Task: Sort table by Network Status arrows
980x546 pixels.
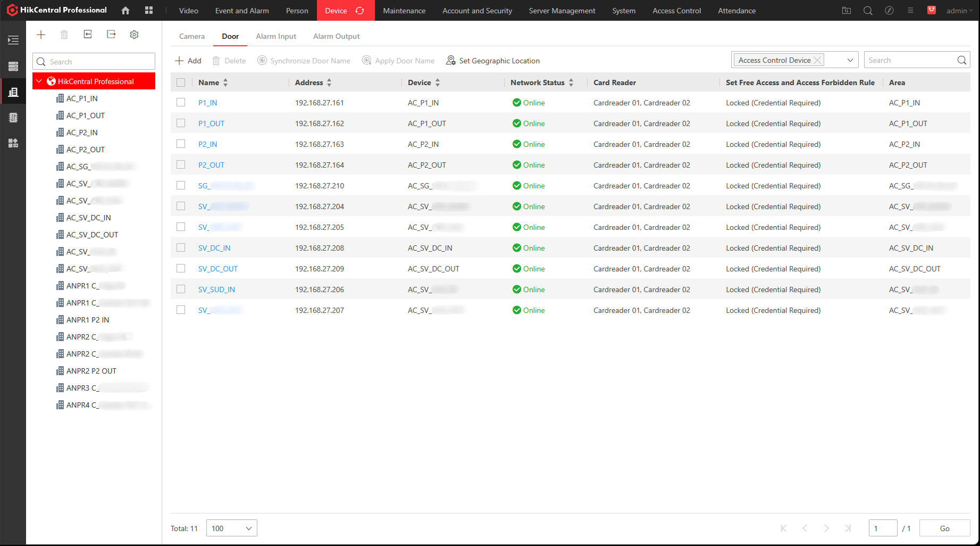Action: point(571,82)
